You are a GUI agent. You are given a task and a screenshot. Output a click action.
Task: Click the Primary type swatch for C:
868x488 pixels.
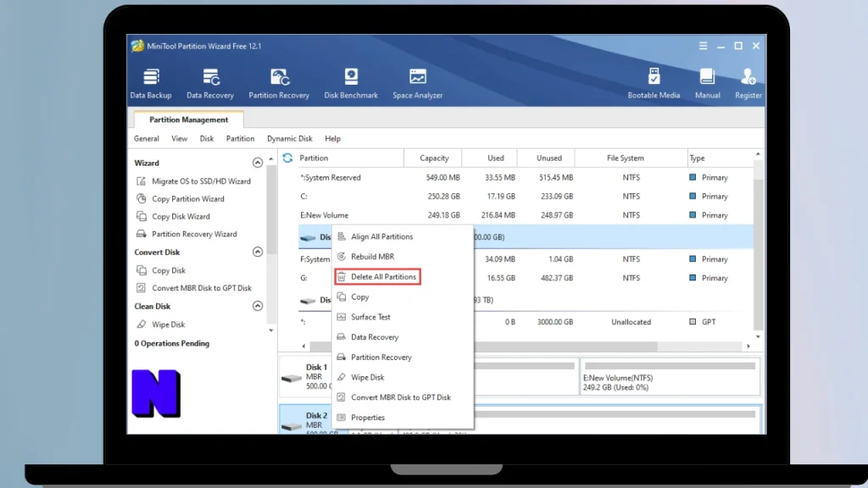pyautogui.click(x=693, y=196)
